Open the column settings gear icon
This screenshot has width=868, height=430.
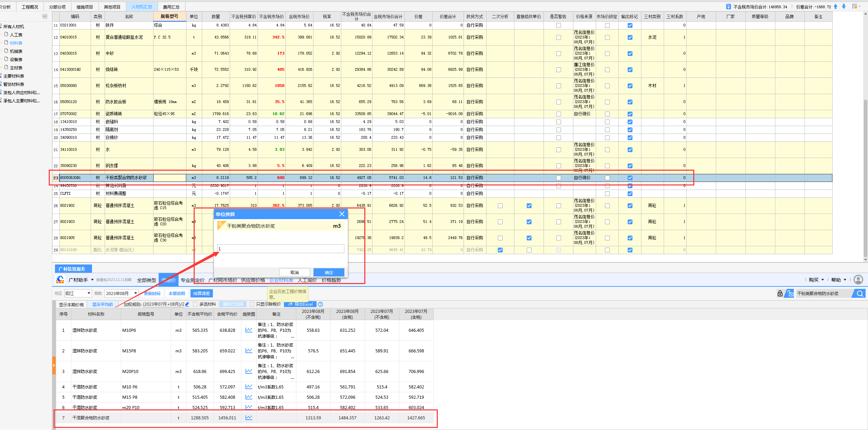[x=855, y=7]
